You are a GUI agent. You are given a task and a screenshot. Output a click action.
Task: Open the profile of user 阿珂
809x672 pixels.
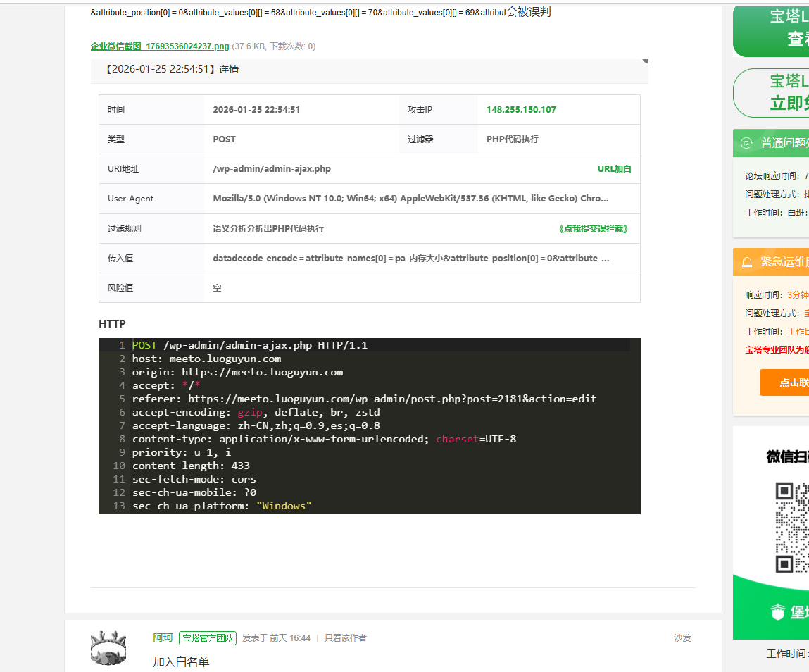[163, 637]
